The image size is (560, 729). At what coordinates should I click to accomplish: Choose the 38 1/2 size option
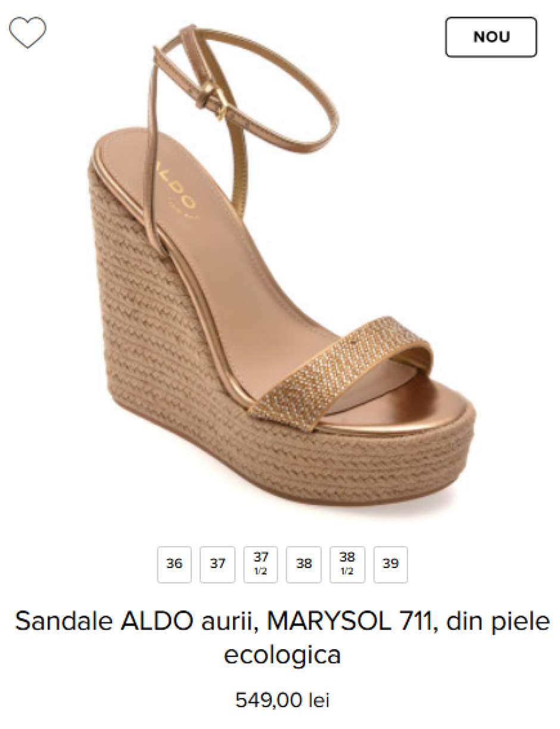coord(347,564)
